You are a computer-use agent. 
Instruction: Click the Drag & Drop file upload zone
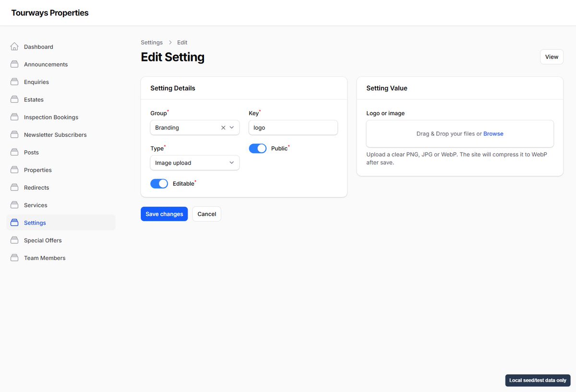460,134
